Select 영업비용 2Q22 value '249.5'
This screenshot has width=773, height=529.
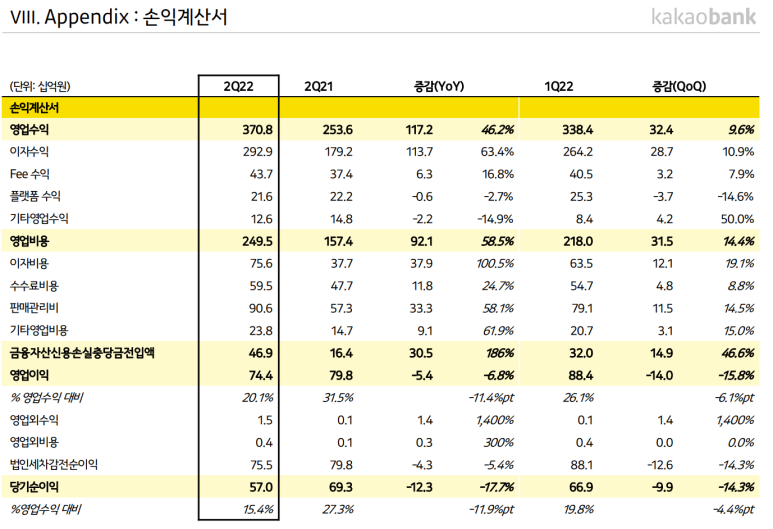pos(257,242)
